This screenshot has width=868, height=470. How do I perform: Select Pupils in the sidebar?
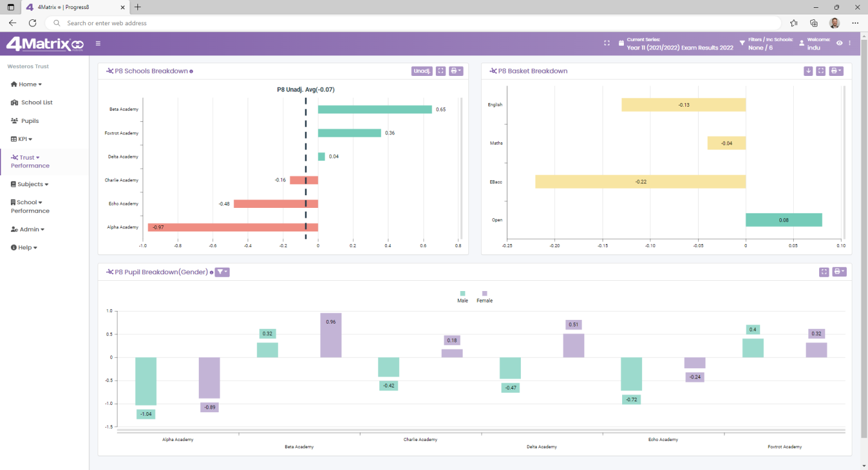click(x=30, y=121)
